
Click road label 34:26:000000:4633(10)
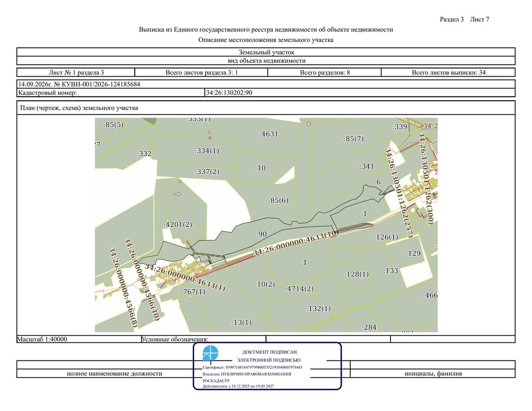(x=296, y=243)
